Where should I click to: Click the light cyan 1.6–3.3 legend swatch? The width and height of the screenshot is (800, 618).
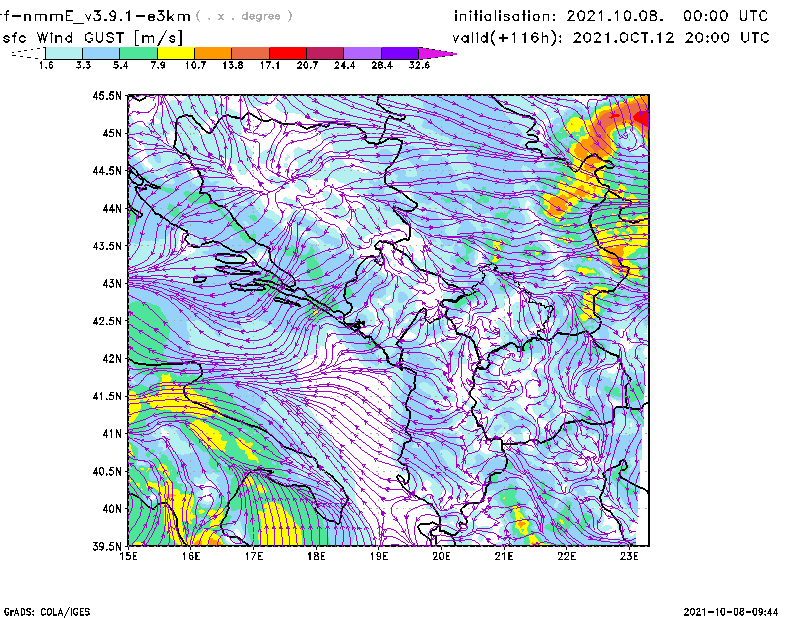tap(64, 53)
